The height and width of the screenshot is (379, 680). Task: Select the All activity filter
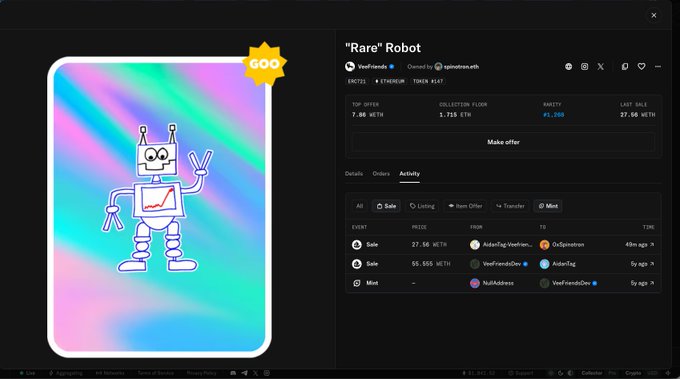360,206
